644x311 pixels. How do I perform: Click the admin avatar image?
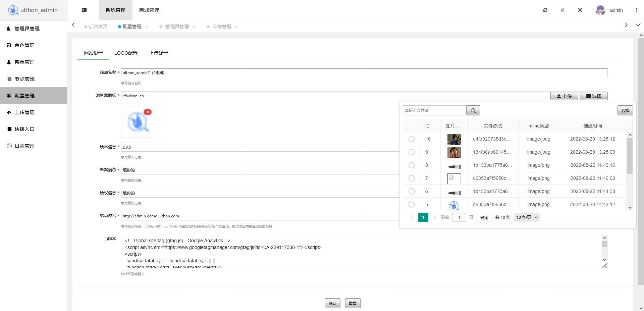point(600,10)
